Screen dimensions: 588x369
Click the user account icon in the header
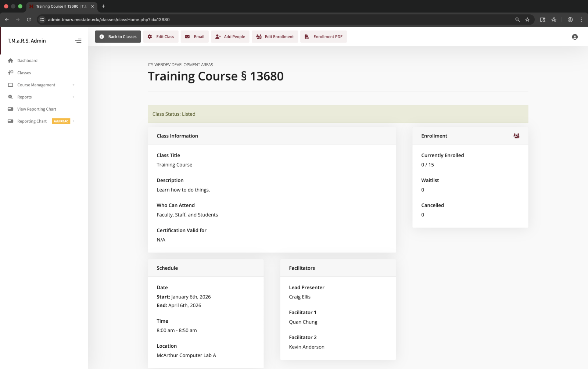575,37
